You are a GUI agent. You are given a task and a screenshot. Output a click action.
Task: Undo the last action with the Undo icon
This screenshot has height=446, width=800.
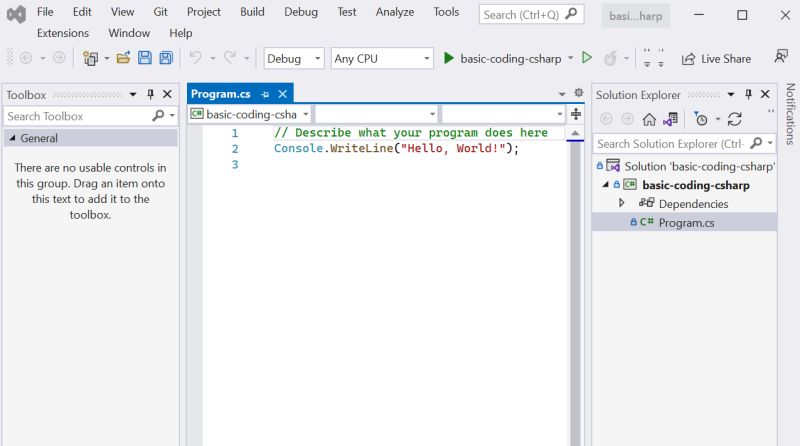coord(195,57)
